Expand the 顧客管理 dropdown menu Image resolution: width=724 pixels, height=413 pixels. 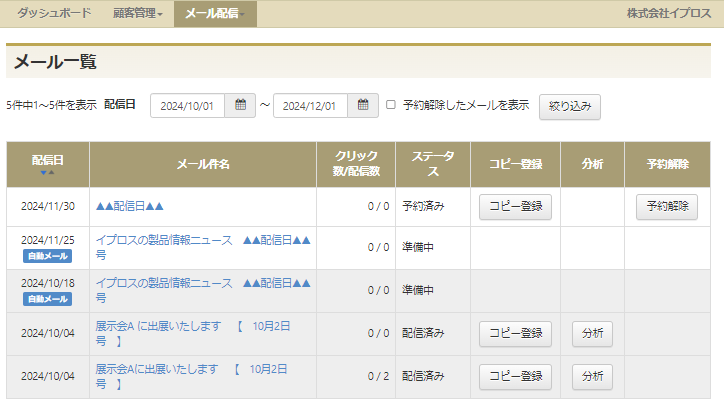[138, 14]
